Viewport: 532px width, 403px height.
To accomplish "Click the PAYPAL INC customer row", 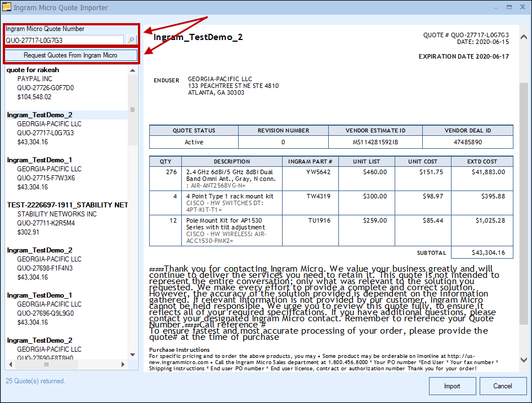I will click(x=34, y=78).
